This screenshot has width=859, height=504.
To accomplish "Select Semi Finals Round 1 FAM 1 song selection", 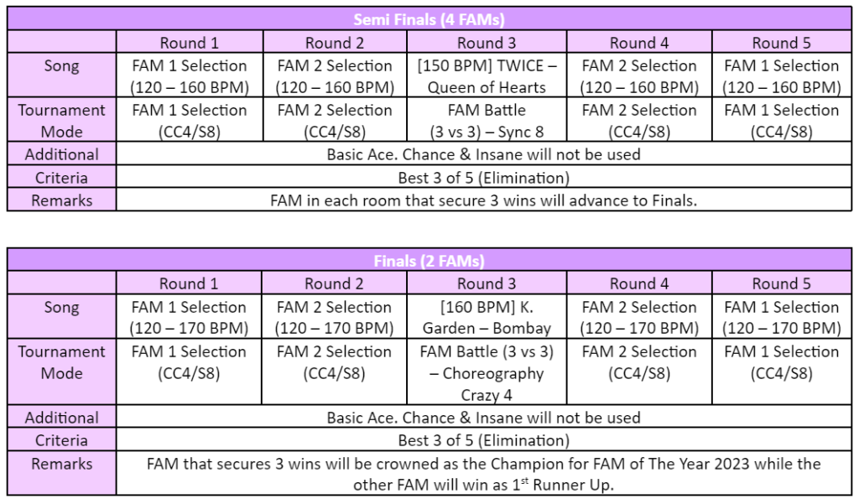I will [189, 76].
